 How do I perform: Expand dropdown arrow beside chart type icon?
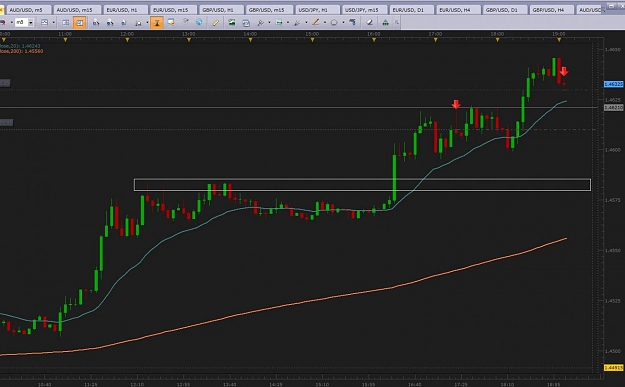click(x=53, y=23)
